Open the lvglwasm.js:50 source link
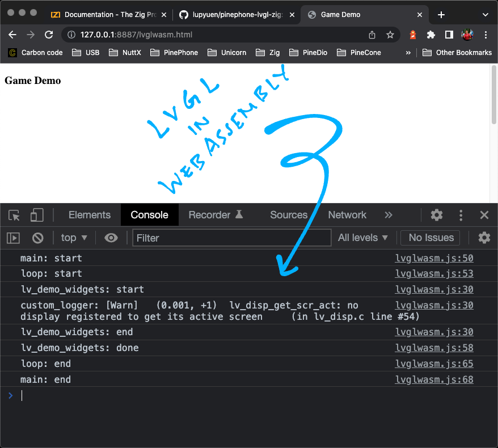 (x=434, y=258)
